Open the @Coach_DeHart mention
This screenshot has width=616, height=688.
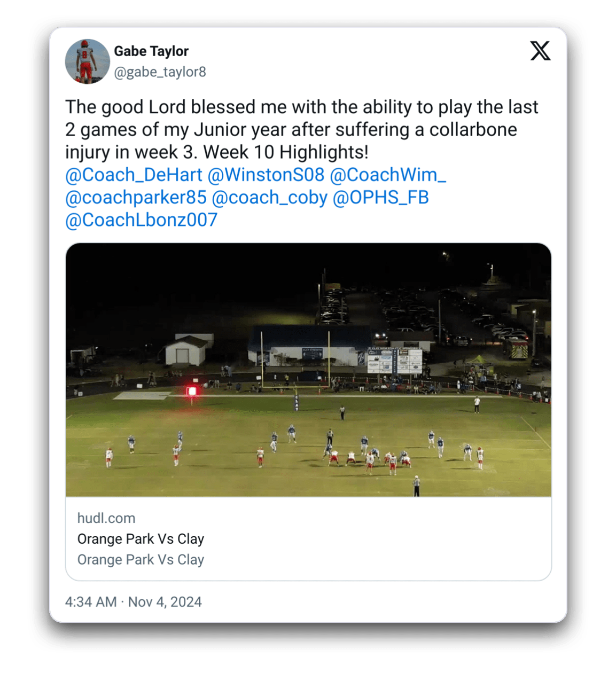[134, 175]
